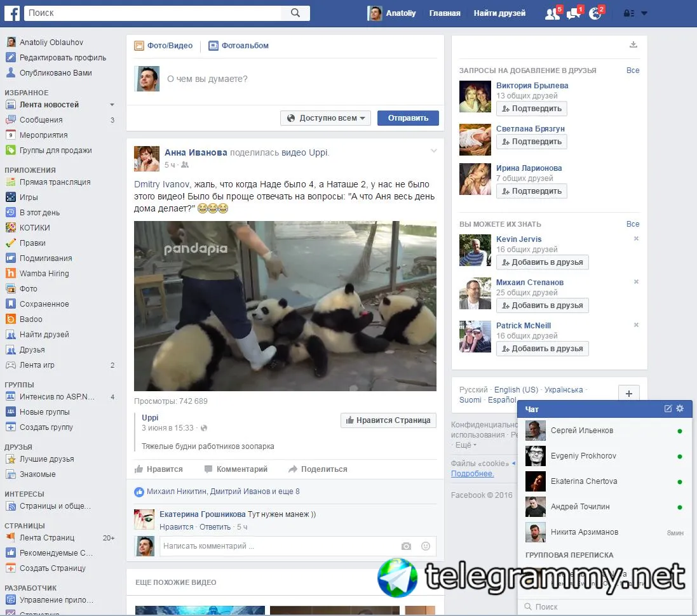Open chat with Сергей Ильенков
Viewport: 697px width, 616px height.
click(605, 431)
